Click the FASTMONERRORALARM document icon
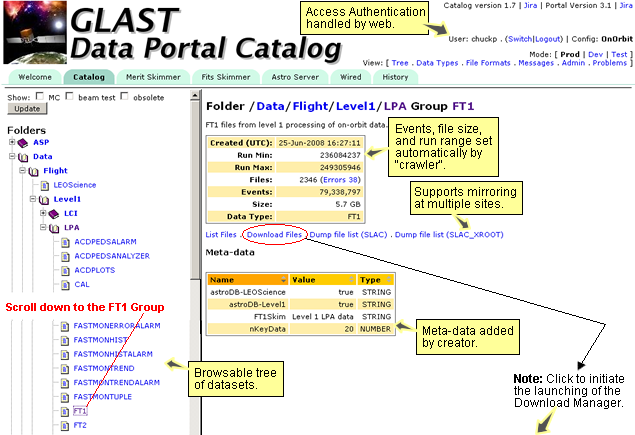The image size is (635, 435). [x=65, y=326]
